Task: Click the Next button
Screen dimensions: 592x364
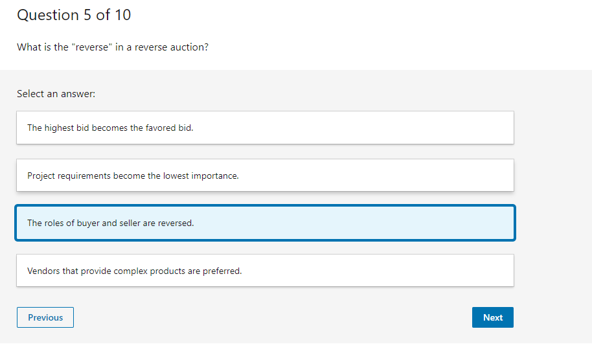Action: [492, 317]
